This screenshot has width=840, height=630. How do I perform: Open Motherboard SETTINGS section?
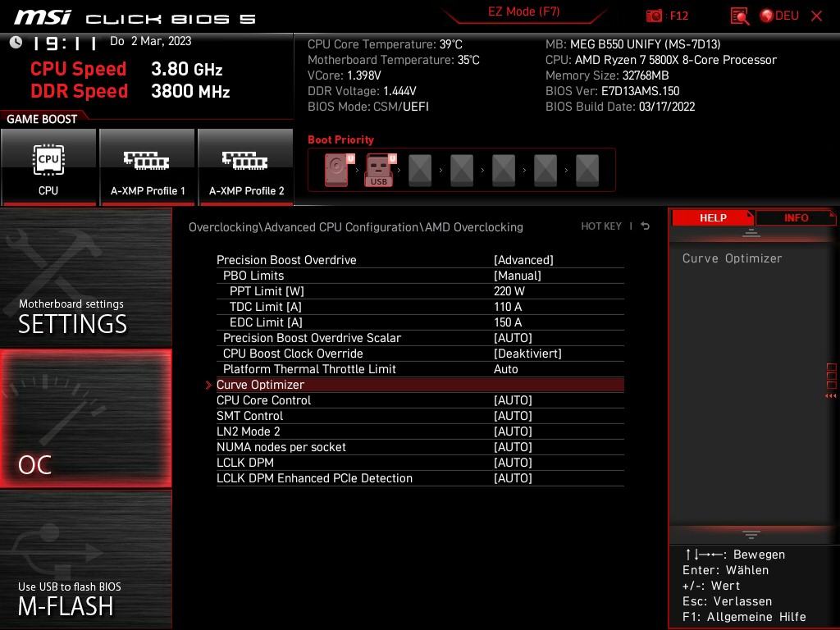pos(85,277)
